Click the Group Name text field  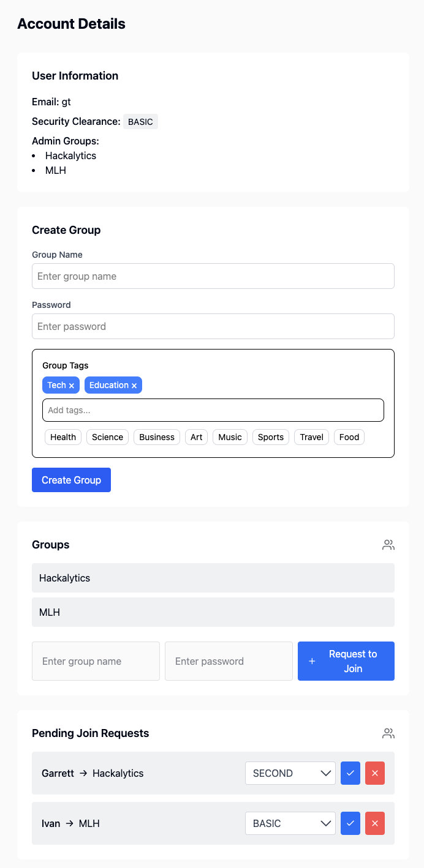click(x=213, y=276)
